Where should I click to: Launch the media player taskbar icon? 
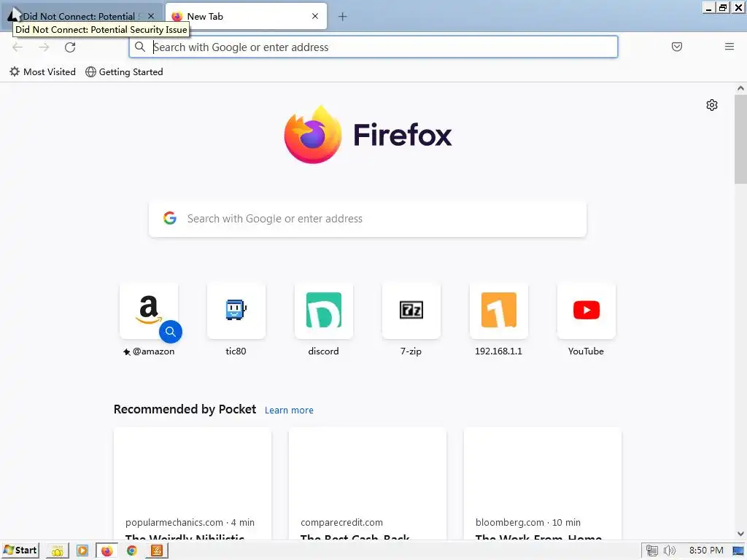(x=82, y=551)
